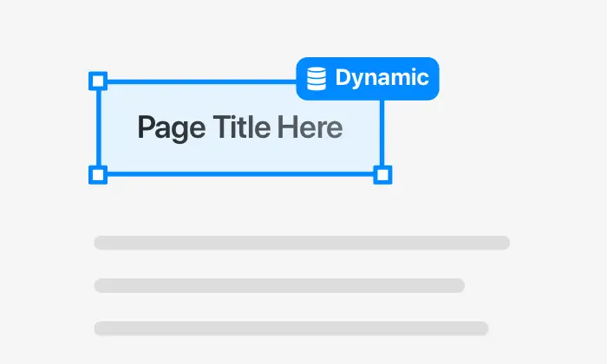Select the top-left square selection handle

98,81
